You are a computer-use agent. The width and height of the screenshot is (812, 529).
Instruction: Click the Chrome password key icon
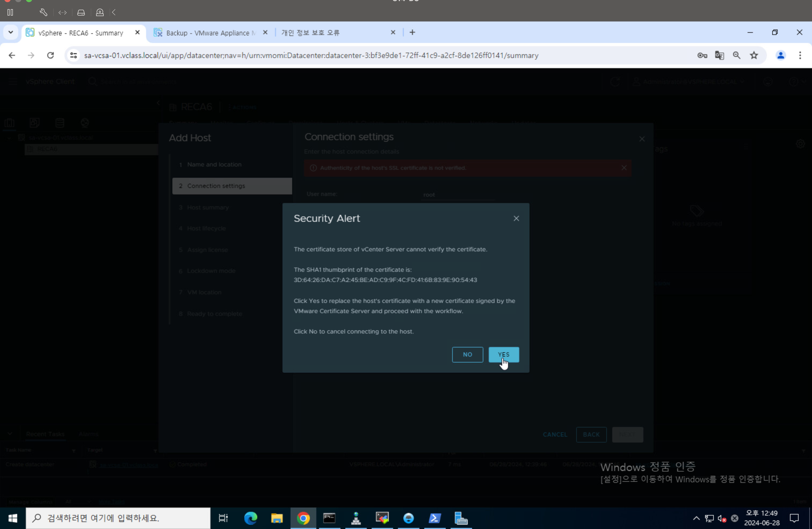pyautogui.click(x=702, y=55)
